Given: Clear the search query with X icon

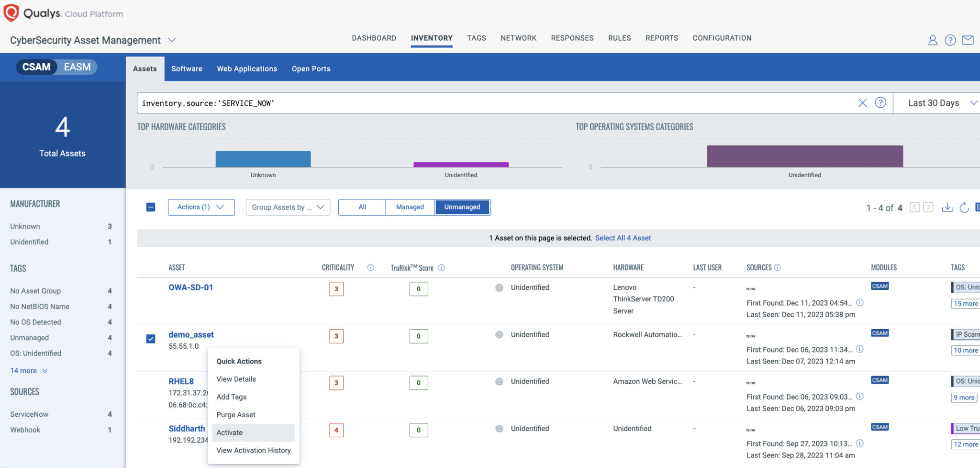Looking at the screenshot, I should click(x=862, y=103).
